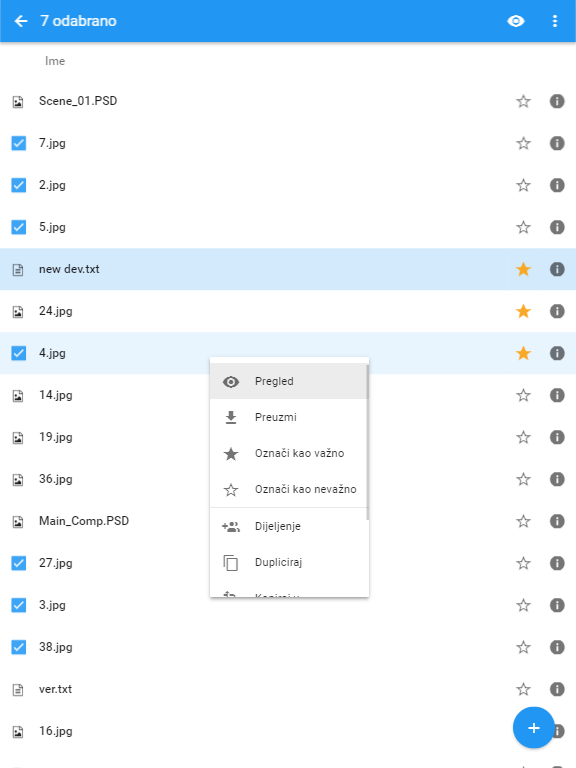Star the Scene_01.PSD file

tap(523, 101)
